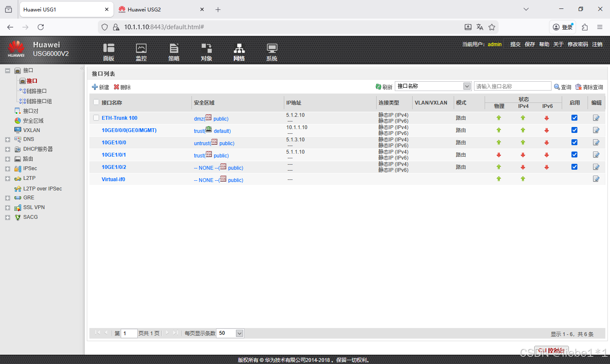Open the ETH-Trunk 100 interface link
Viewport: 610px width, 364px height.
tap(119, 118)
